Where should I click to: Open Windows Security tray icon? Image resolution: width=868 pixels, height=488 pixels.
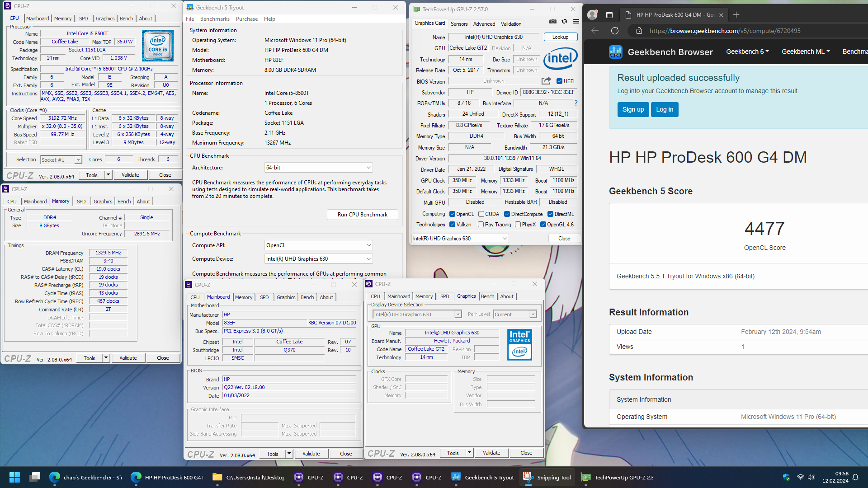pos(786,477)
